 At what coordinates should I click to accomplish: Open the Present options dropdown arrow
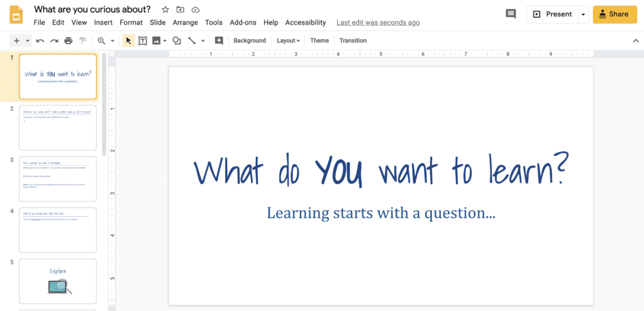click(x=583, y=14)
